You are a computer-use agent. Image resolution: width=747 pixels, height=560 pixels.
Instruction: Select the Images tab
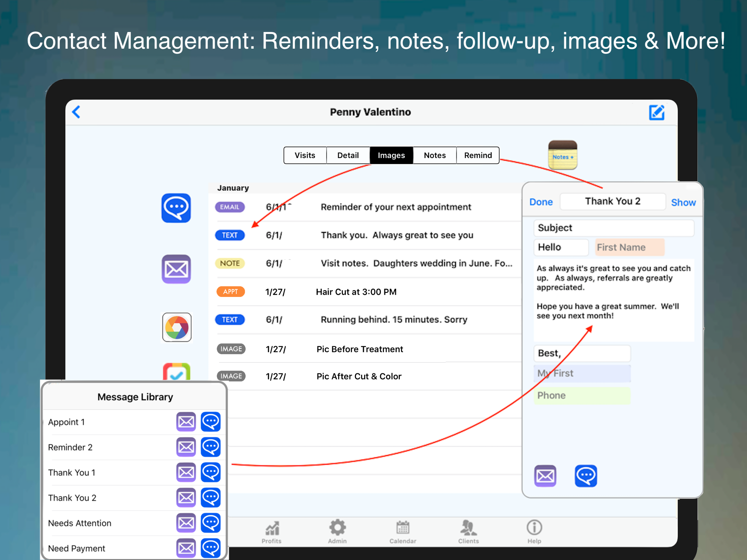coord(391,155)
